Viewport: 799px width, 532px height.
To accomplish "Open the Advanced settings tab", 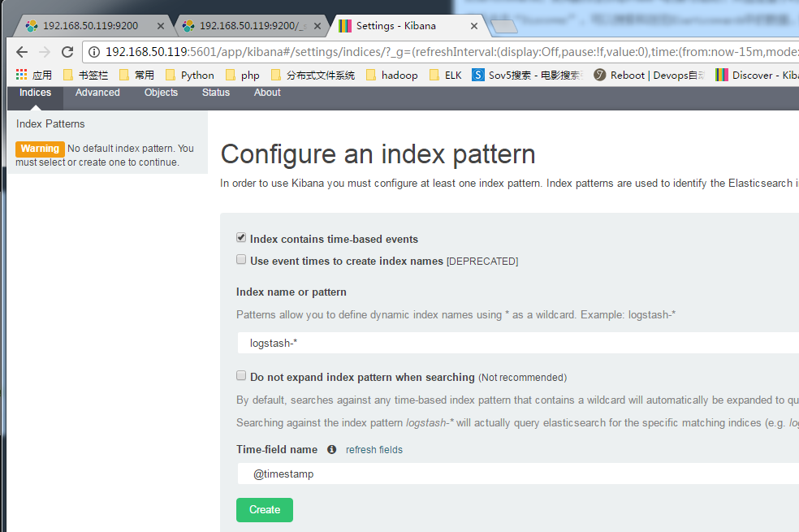I will click(x=97, y=93).
